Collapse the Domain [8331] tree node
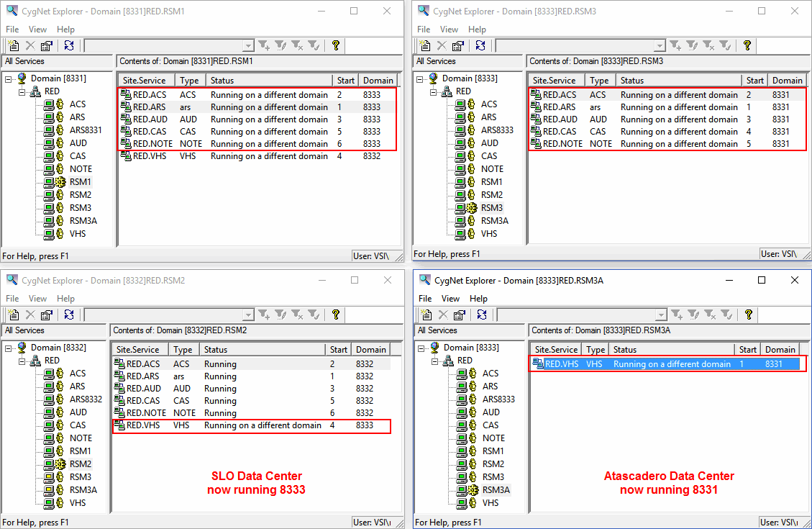This screenshot has width=812, height=529. 9,79
